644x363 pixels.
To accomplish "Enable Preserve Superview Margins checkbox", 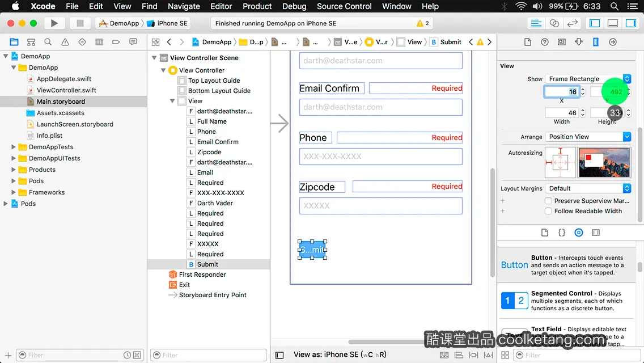I will [548, 201].
